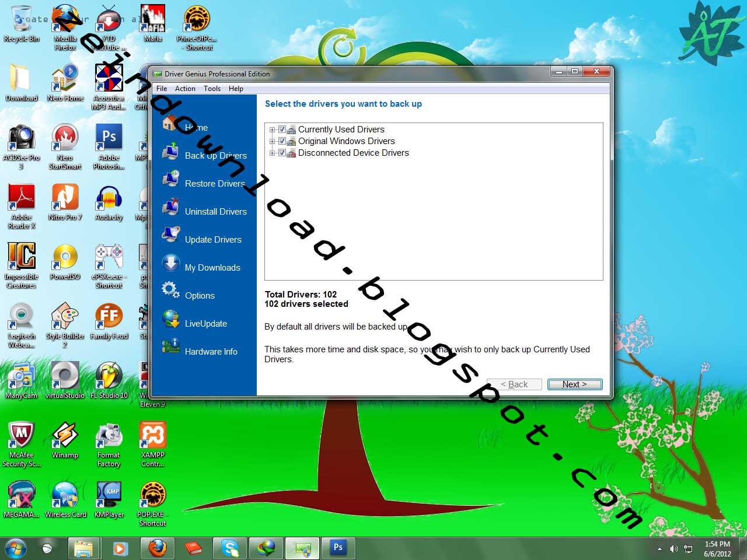The width and height of the screenshot is (747, 560).
Task: Open the Restore Drivers sidebar icon
Action: pyautogui.click(x=171, y=179)
